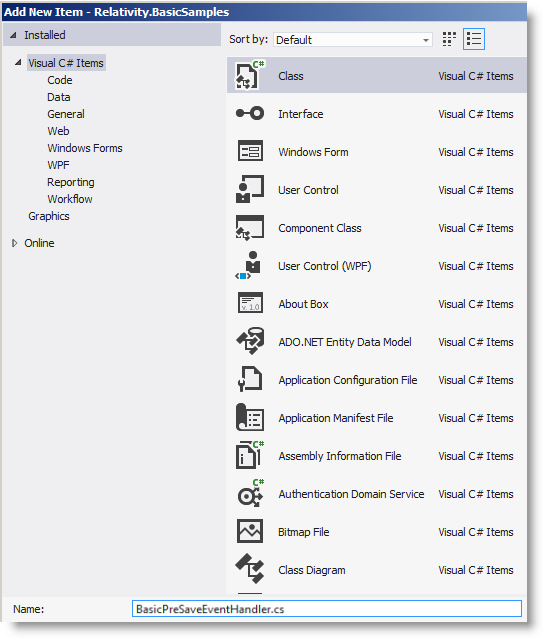Pick the Application Configuration File icon
543x638 pixels.
coord(250,379)
